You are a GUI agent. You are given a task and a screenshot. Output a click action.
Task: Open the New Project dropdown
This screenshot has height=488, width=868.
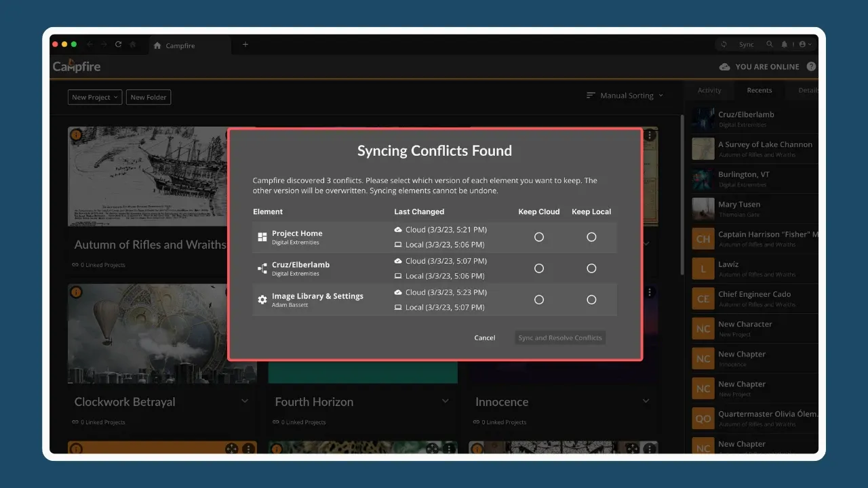tap(95, 98)
